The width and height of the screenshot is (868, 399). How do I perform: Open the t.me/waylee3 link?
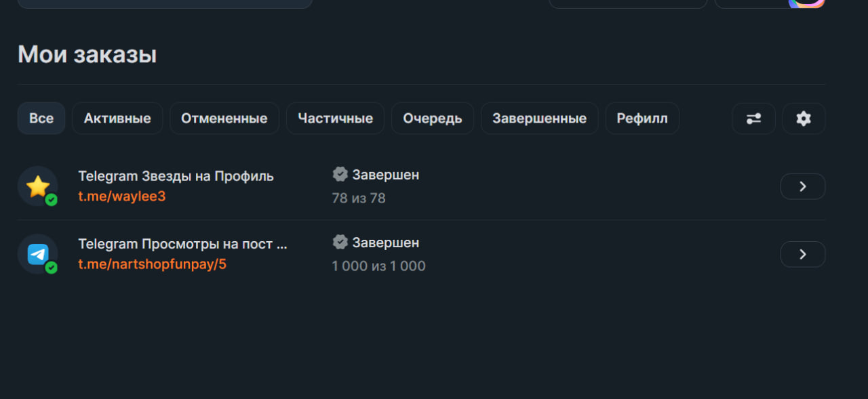(122, 196)
